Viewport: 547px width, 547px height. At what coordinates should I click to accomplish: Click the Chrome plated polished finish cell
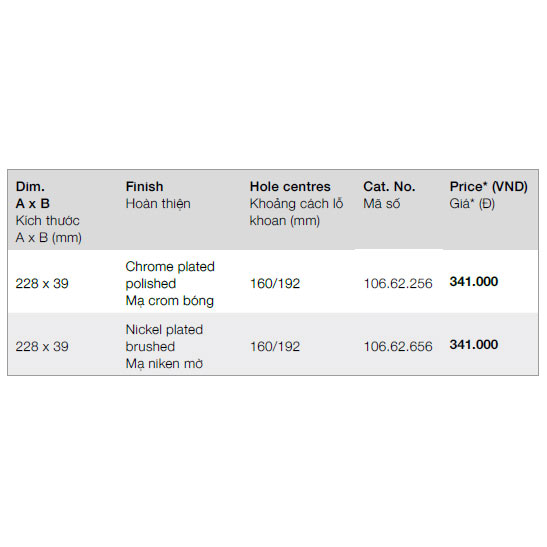pos(170,284)
